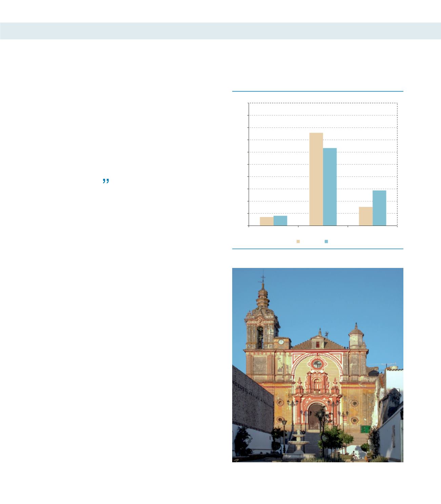Image resolution: width=441 pixels, height=504 pixels.
Task: Click the blue legend color swatch
Action: pyautogui.click(x=326, y=241)
